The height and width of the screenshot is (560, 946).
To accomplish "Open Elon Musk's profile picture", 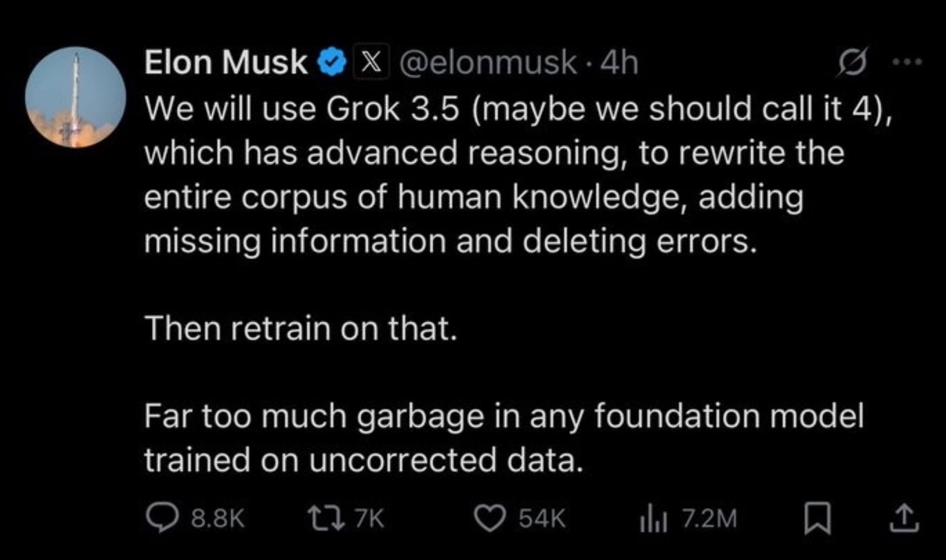I will tap(76, 97).
